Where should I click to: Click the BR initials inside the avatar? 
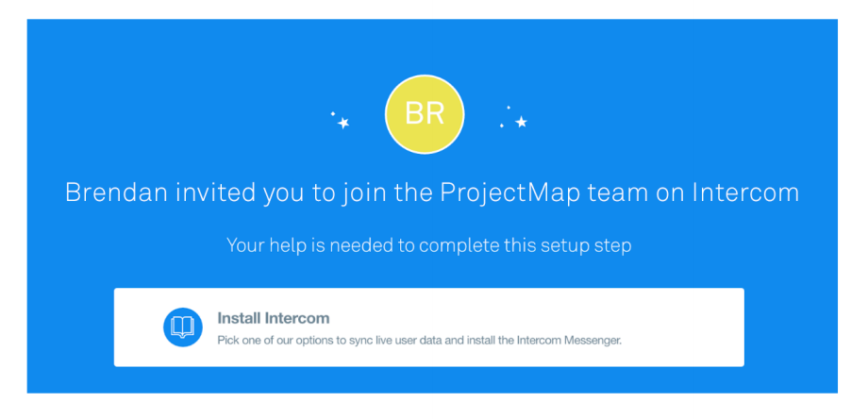tap(425, 113)
